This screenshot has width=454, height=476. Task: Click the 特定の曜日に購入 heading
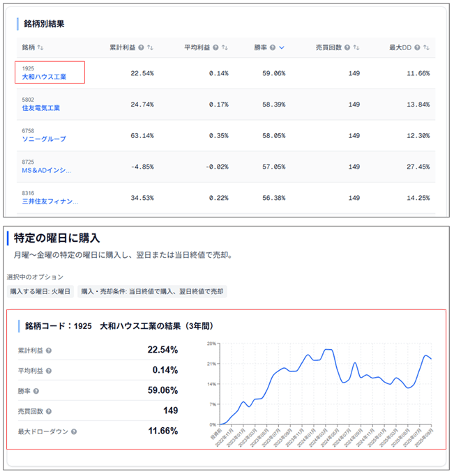pyautogui.click(x=56, y=238)
